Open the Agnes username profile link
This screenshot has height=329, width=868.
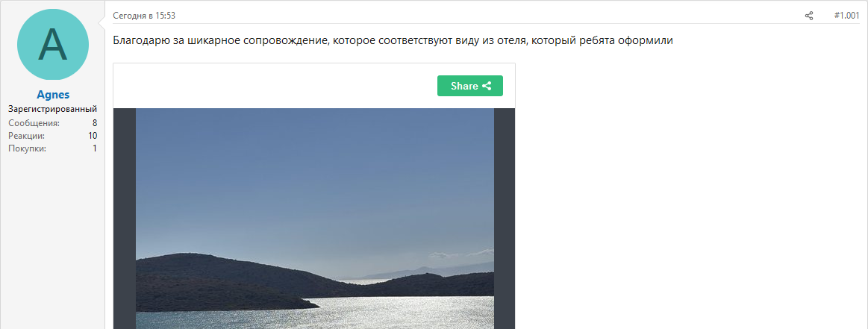pyautogui.click(x=53, y=95)
